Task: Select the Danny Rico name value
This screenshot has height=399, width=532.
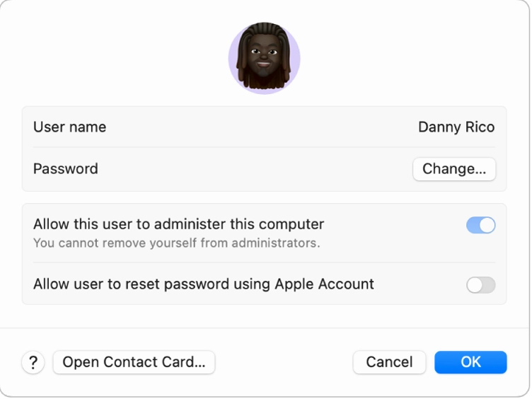Action: coord(456,127)
